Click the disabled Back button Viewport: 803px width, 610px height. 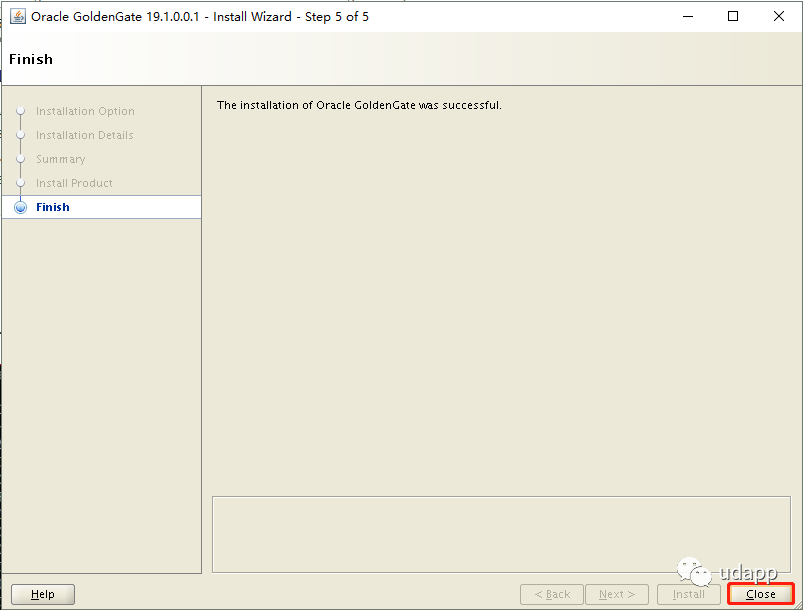[552, 594]
